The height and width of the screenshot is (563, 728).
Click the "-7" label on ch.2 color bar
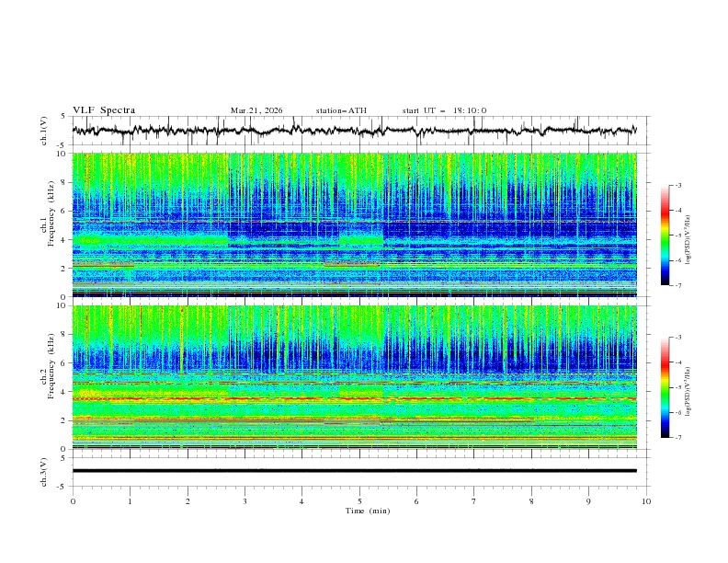pyautogui.click(x=678, y=438)
